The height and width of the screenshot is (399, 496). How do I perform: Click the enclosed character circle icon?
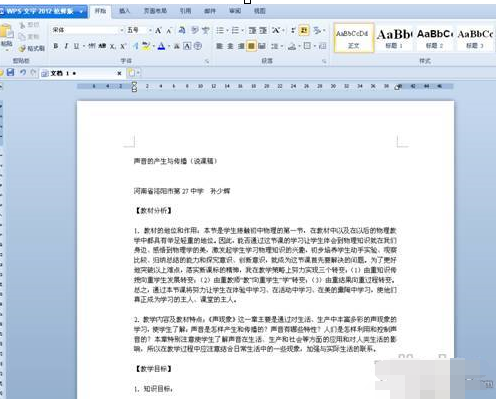[x=198, y=46]
